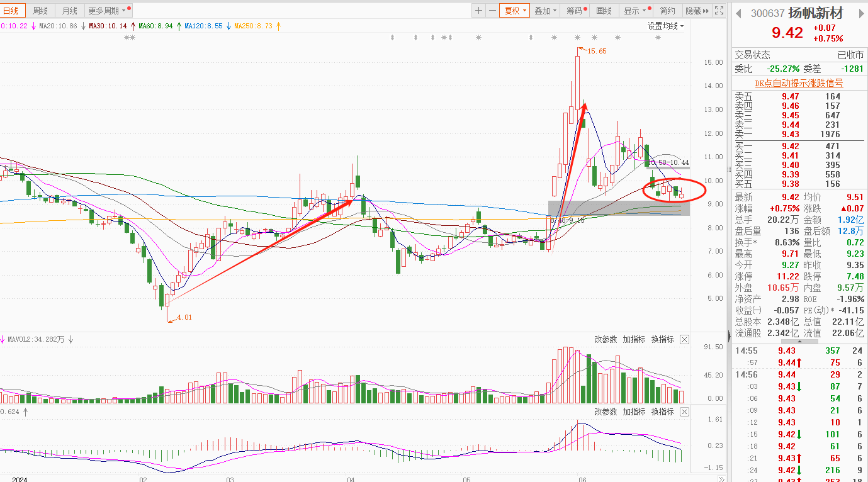Zoom out the chart with the minus button
Viewport: 868px width, 482px height.
pyautogui.click(x=492, y=11)
